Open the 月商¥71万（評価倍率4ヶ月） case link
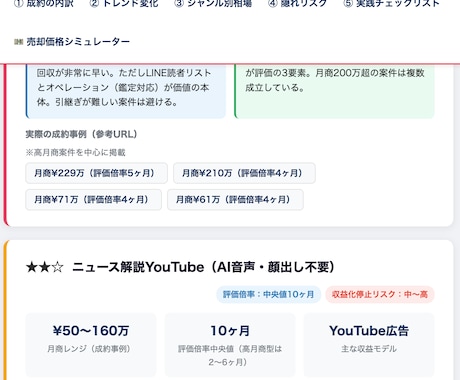This screenshot has width=460, height=380. tap(94, 200)
